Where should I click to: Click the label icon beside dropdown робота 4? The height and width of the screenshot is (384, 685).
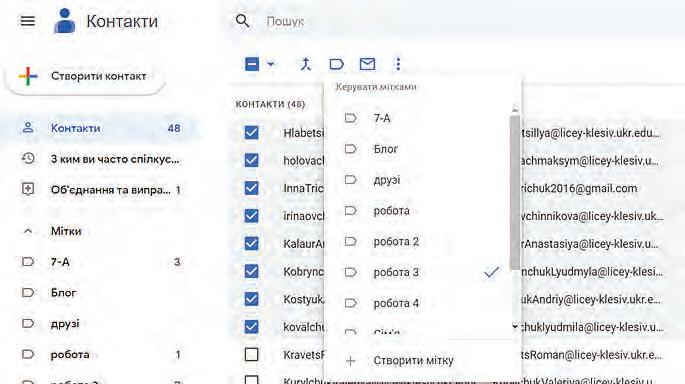[x=350, y=303]
